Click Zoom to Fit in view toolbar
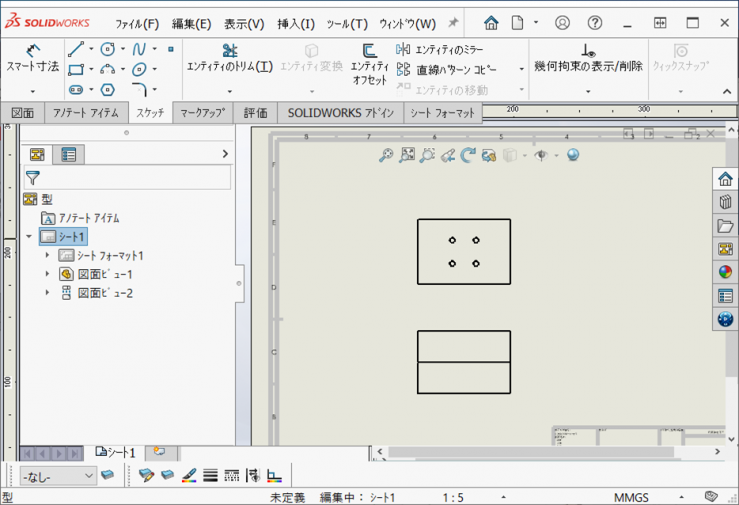This screenshot has height=505, width=739. (407, 155)
